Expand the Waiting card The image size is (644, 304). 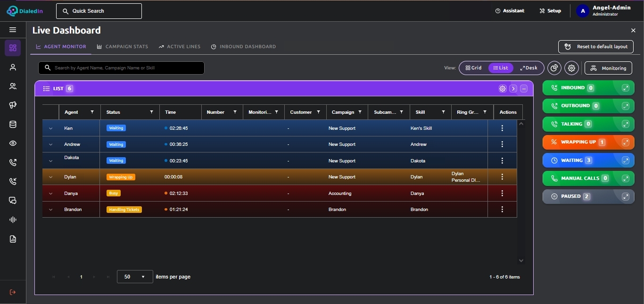click(x=626, y=160)
